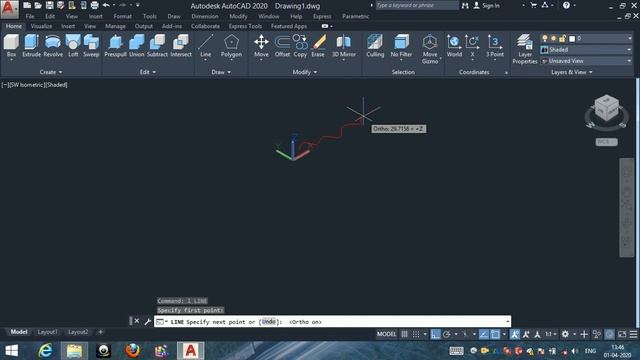
Task: Add a new layout with plus button
Action: (100, 332)
